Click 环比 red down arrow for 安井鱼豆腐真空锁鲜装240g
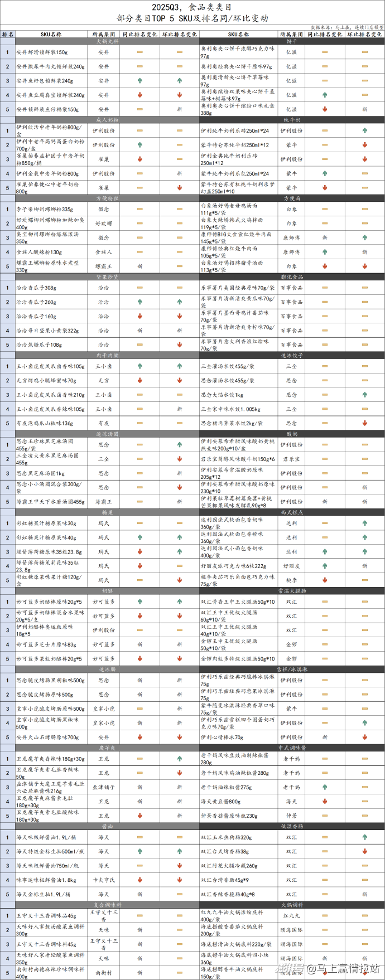The image size is (385, 980). pos(179,95)
